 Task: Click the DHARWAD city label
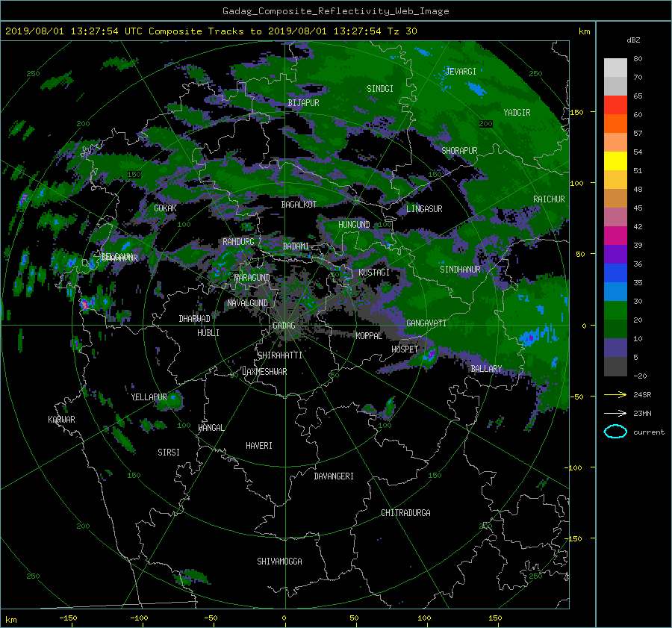pyautogui.click(x=195, y=319)
